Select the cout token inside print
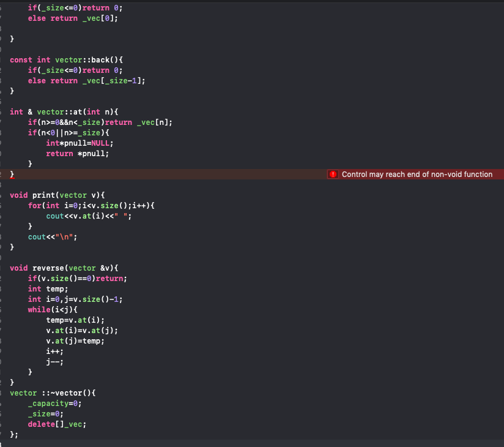 (x=54, y=216)
